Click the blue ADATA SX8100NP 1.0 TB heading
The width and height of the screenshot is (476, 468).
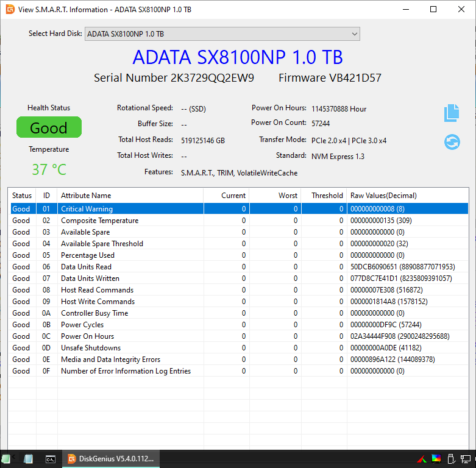[238, 57]
